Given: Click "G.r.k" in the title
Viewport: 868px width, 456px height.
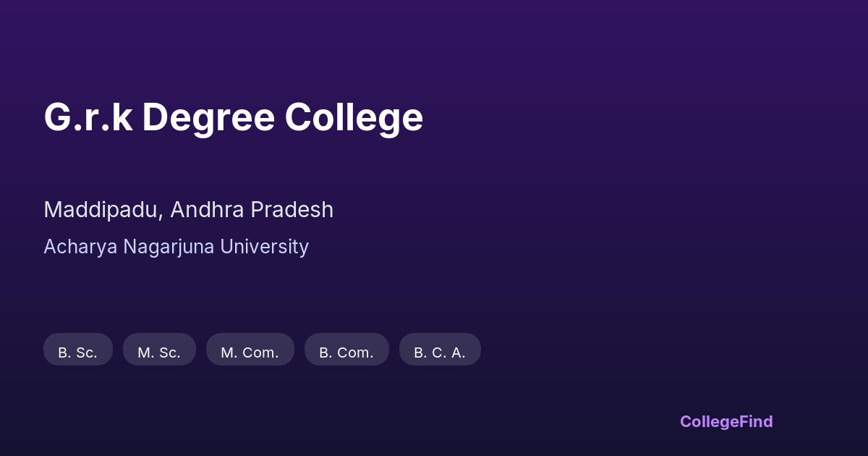Looking at the screenshot, I should 88,117.
